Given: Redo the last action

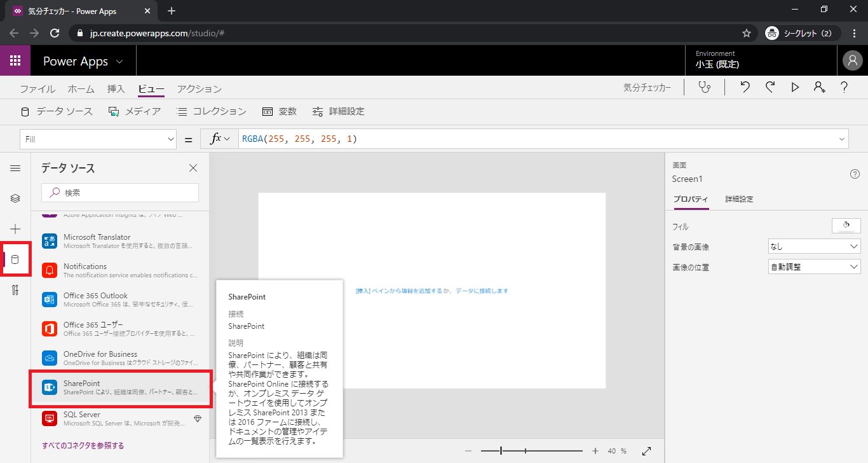Looking at the screenshot, I should click(770, 88).
